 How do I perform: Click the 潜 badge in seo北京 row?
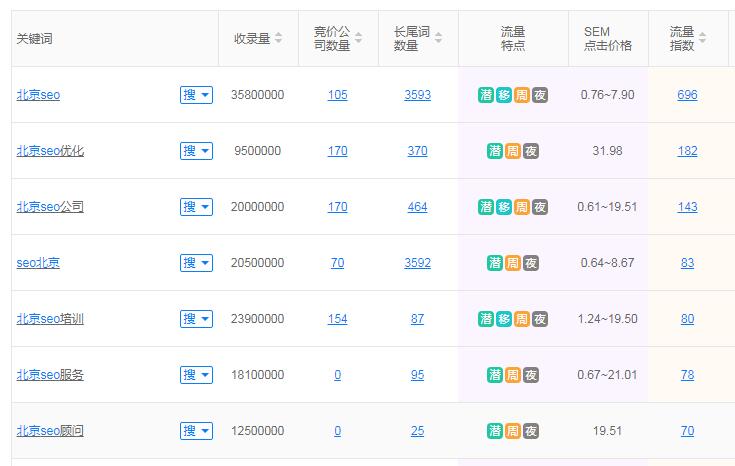[x=495, y=263]
